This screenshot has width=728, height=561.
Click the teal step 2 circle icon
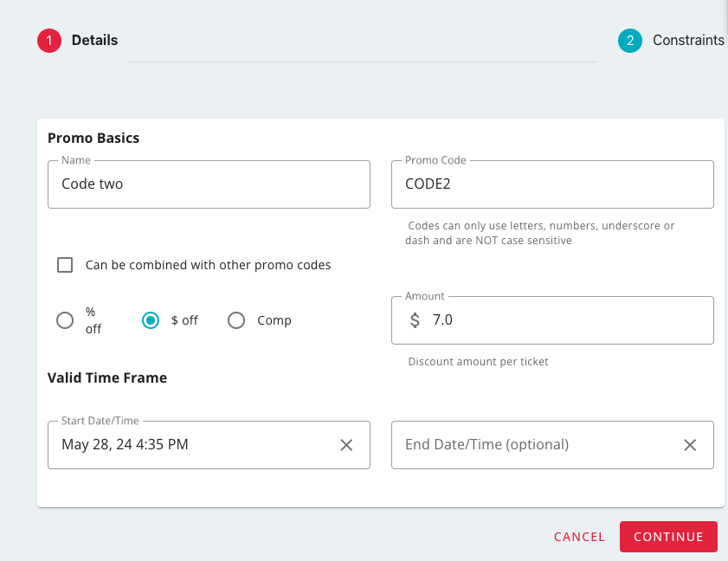[x=630, y=41]
